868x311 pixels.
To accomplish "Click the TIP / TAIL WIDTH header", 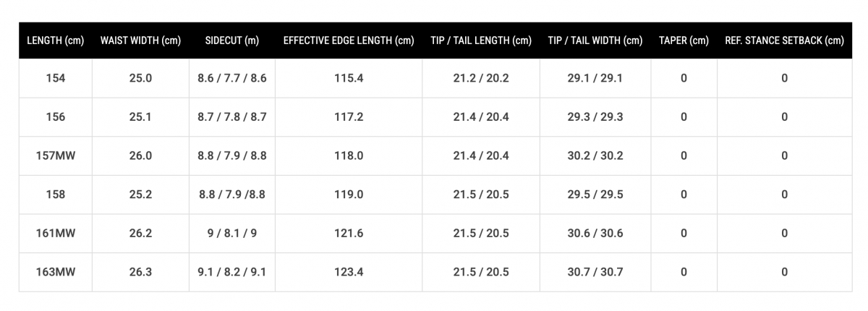I will tap(595, 41).
